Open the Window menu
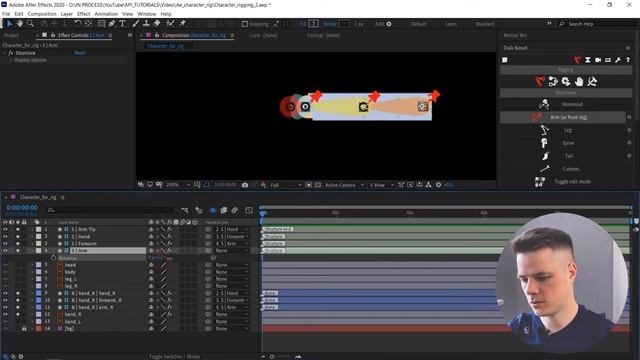The height and width of the screenshot is (360, 640). (147, 14)
